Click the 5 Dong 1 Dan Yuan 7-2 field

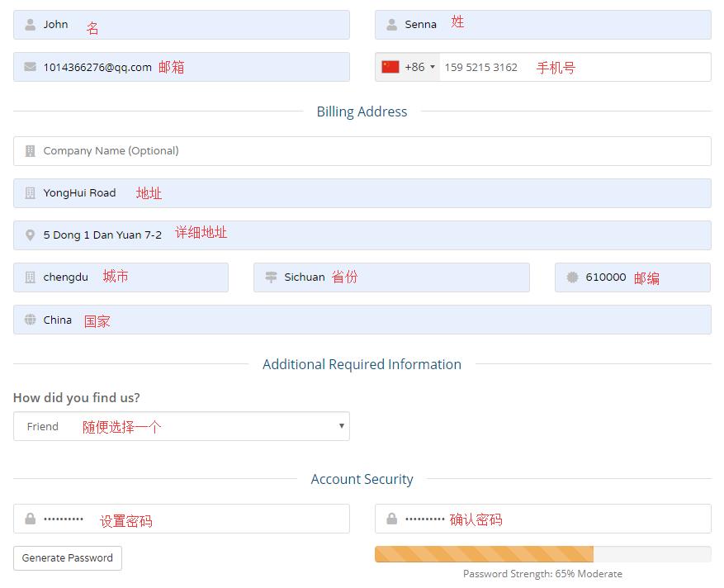point(362,235)
